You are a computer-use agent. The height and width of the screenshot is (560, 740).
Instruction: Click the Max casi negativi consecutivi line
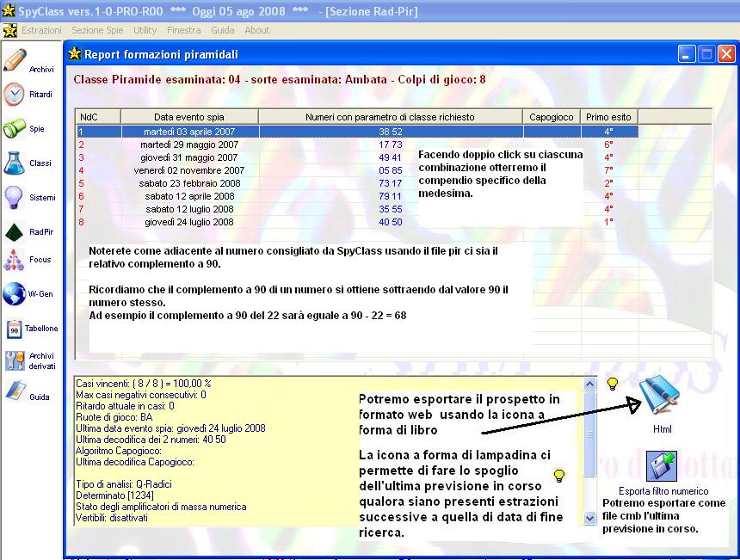coord(141,395)
